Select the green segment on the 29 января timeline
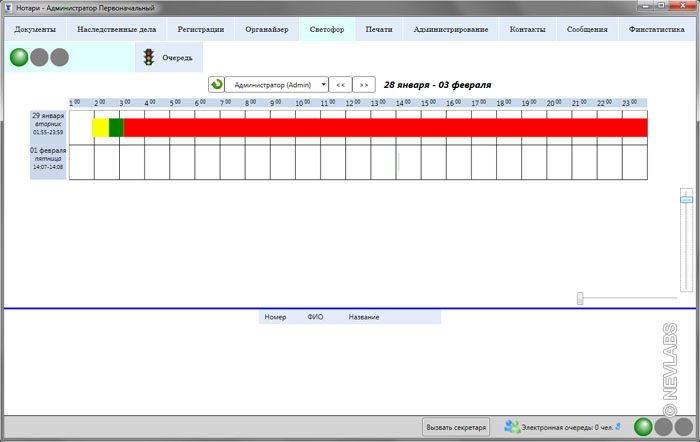The width and height of the screenshot is (700, 442). [116, 127]
